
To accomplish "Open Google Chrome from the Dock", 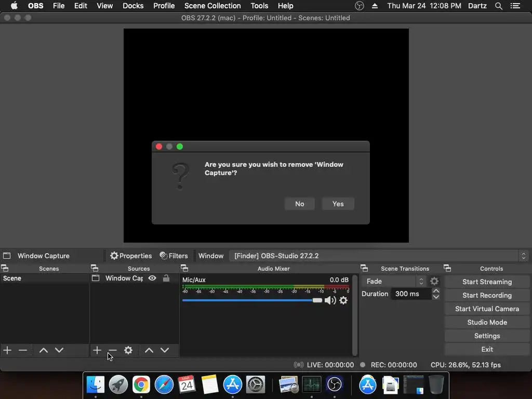I will click(x=141, y=385).
